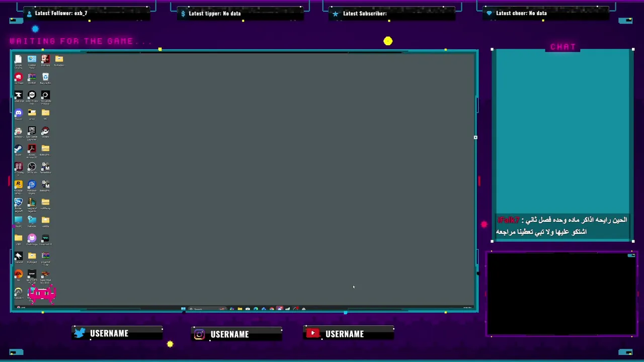Click the YouTube USERNAME label
Image resolution: width=644 pixels, height=362 pixels.
(345, 334)
